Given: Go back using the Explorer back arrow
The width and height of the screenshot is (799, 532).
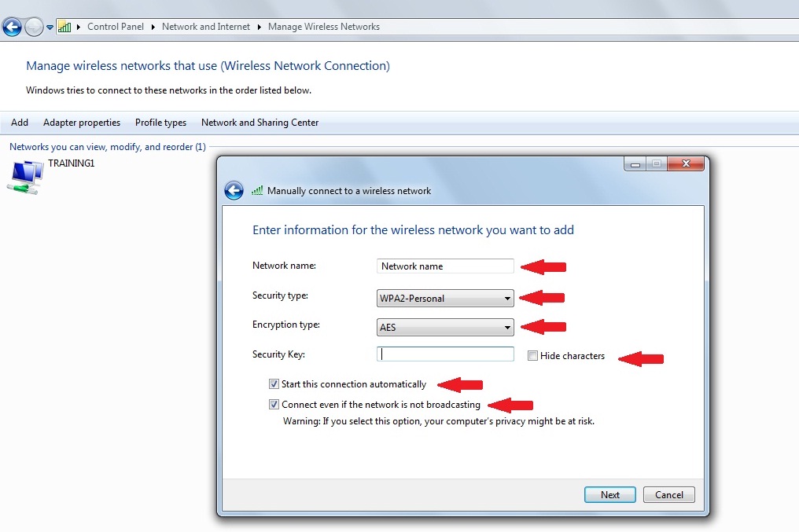Looking at the screenshot, I should [x=13, y=27].
